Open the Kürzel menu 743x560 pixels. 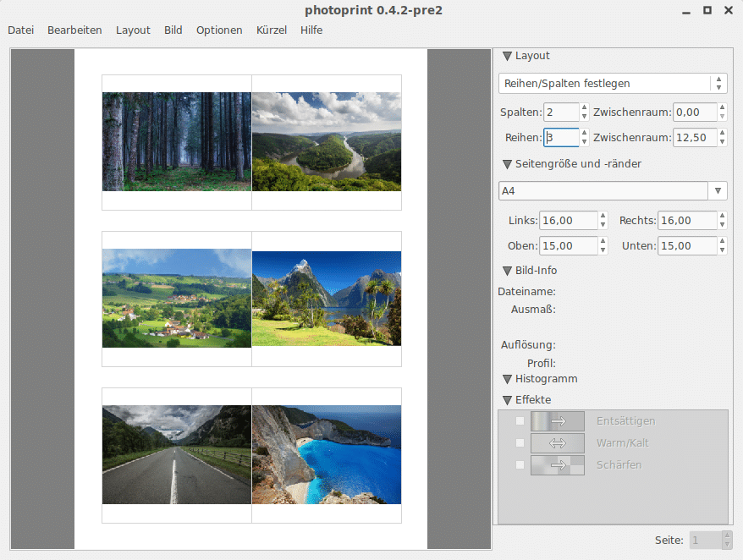[272, 30]
